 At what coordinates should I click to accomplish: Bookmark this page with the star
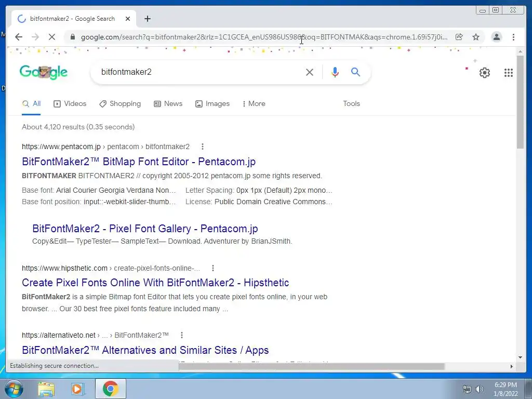(x=476, y=37)
